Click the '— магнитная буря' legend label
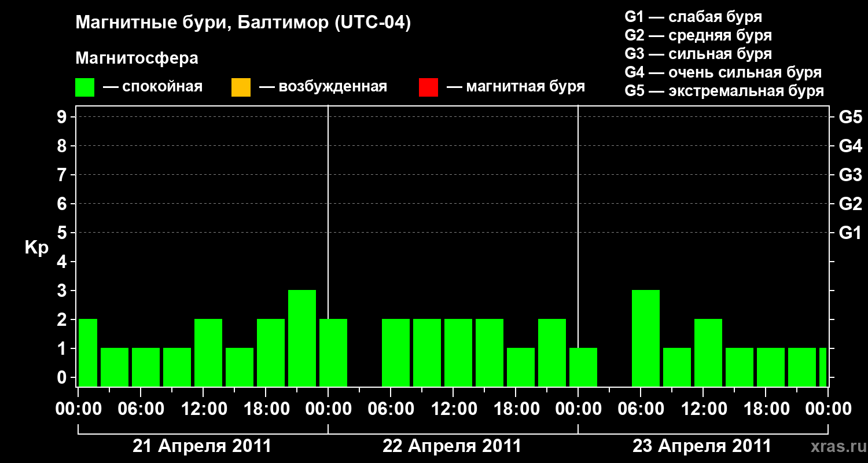The image size is (868, 463). click(x=516, y=87)
